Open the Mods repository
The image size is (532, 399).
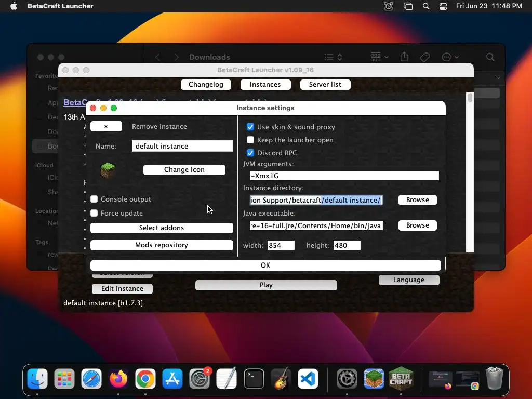[x=162, y=245]
